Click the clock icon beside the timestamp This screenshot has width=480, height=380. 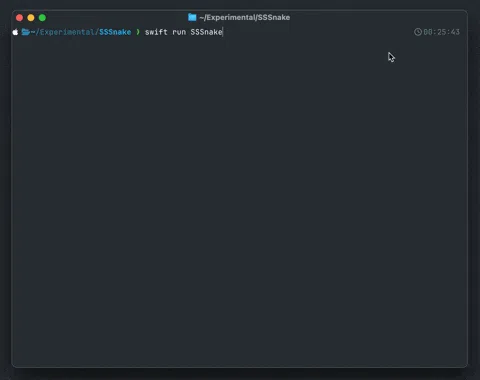[418, 32]
